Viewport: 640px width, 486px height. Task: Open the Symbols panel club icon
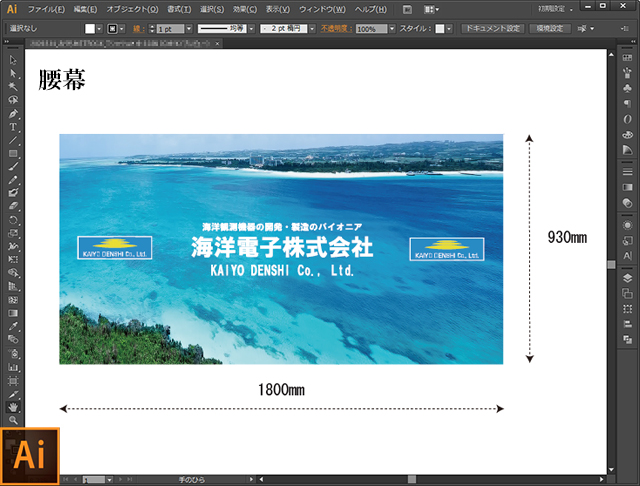627,88
